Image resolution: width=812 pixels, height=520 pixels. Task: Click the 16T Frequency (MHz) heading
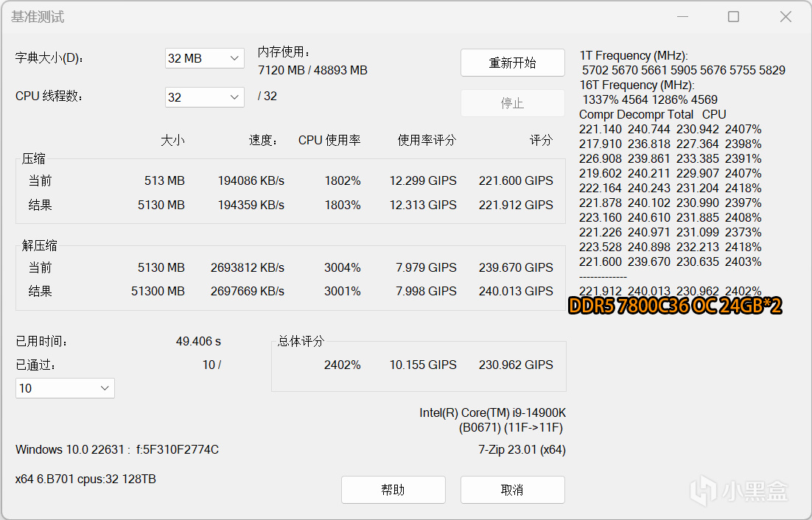tap(637, 85)
